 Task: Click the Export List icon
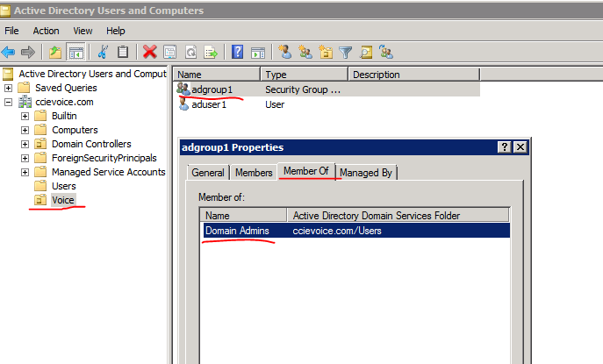[x=211, y=52]
